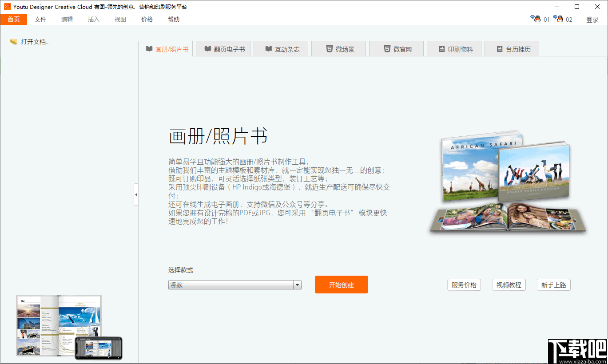The height and width of the screenshot is (364, 608).
Task: Open the 视频教程 page
Action: (x=509, y=285)
